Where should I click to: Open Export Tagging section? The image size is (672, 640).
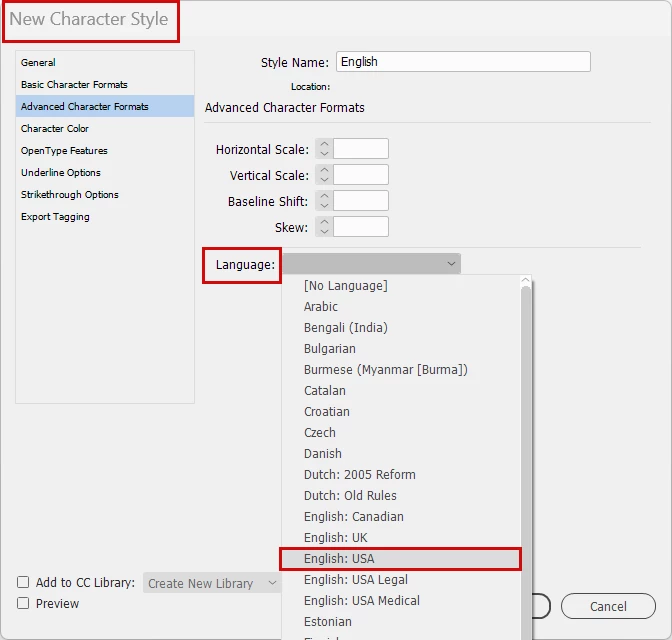coord(105,216)
